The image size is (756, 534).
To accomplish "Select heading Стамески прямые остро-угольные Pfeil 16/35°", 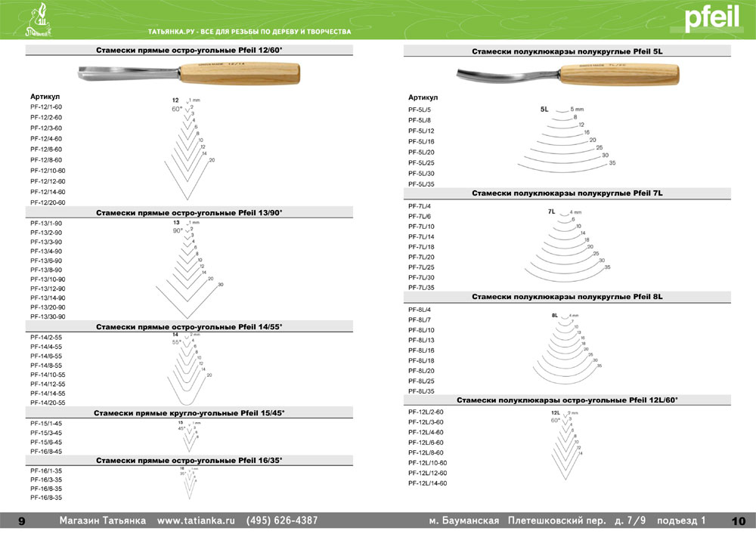I will [x=189, y=460].
